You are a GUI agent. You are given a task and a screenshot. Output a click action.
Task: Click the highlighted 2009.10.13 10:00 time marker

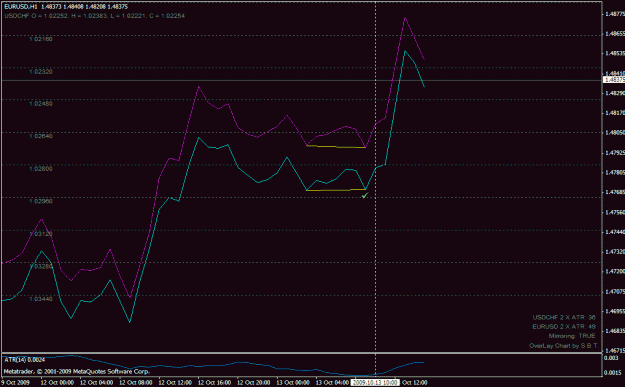[375, 383]
